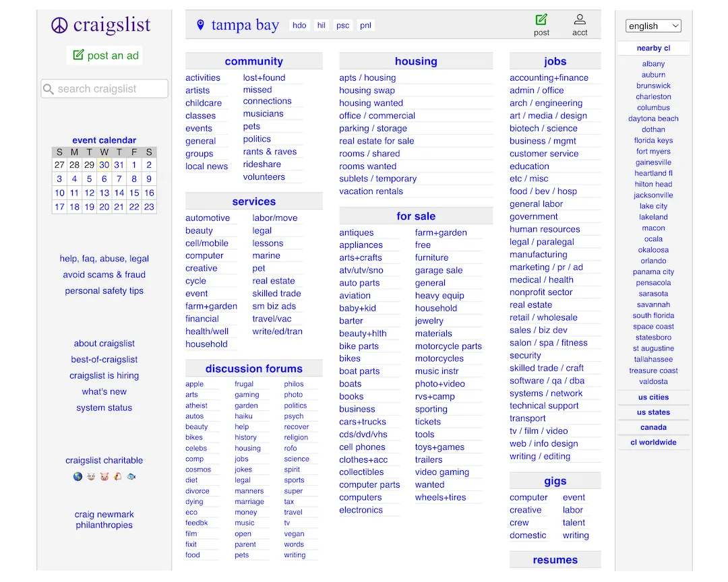Select the pnl subarea tab
Screen dimensions: 728x582
point(365,26)
